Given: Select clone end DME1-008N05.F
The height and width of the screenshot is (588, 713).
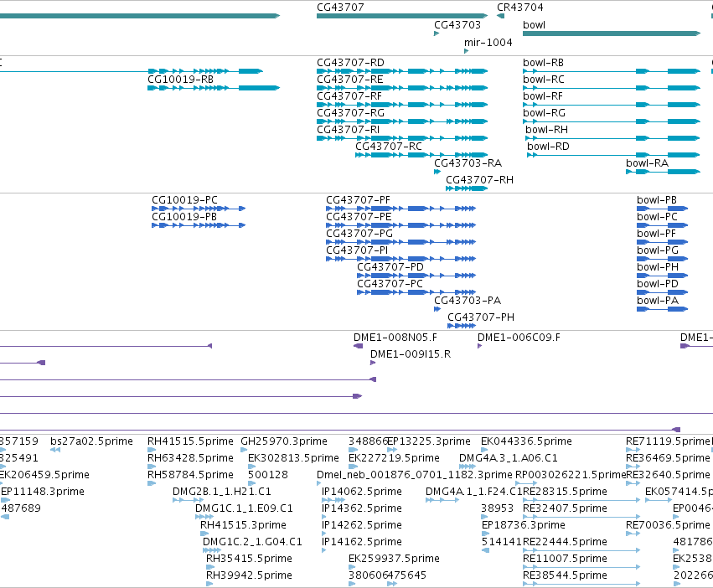Looking at the screenshot, I should (x=359, y=346).
